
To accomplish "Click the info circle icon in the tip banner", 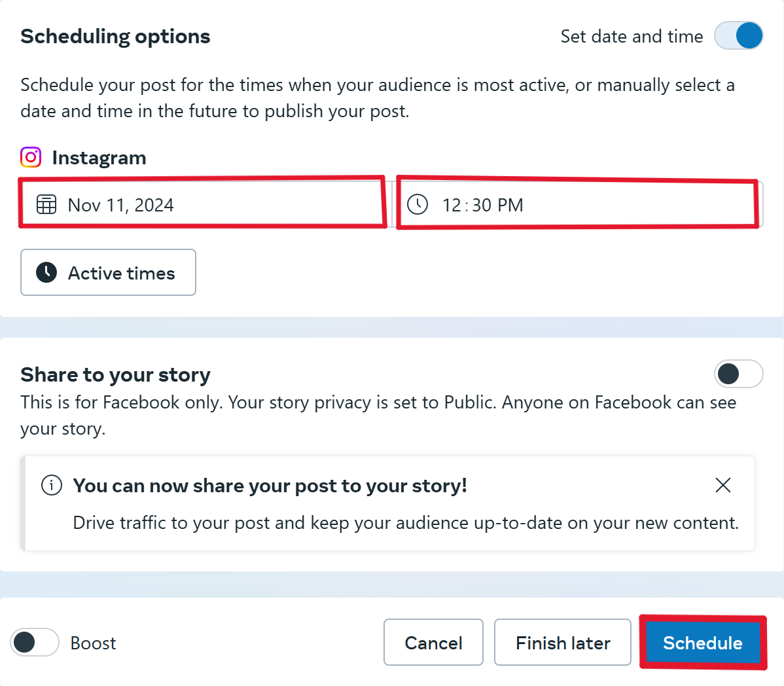I will 51,485.
